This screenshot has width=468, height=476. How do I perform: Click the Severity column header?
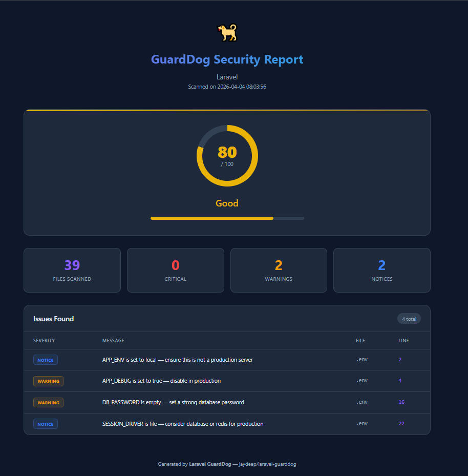(x=44, y=341)
